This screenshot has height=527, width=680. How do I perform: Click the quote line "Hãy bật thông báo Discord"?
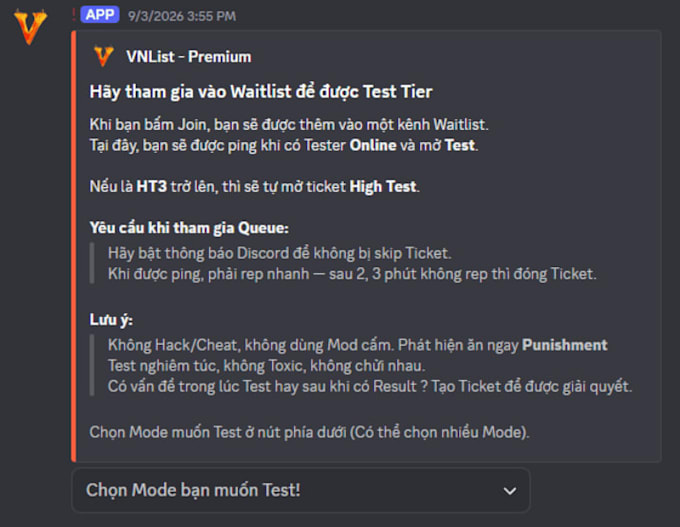coord(279,253)
